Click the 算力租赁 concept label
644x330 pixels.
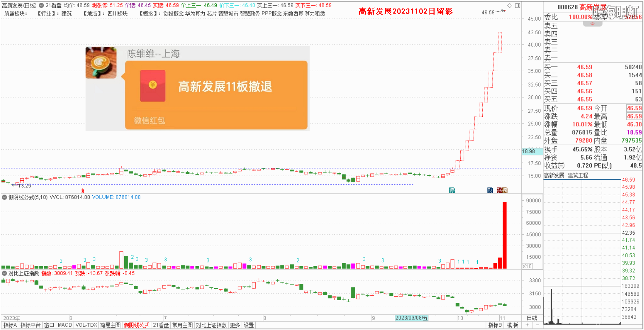(x=315, y=14)
